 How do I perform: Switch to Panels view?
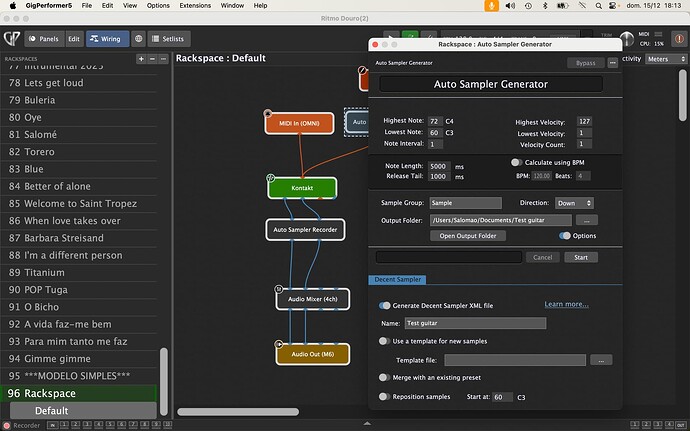(x=44, y=39)
